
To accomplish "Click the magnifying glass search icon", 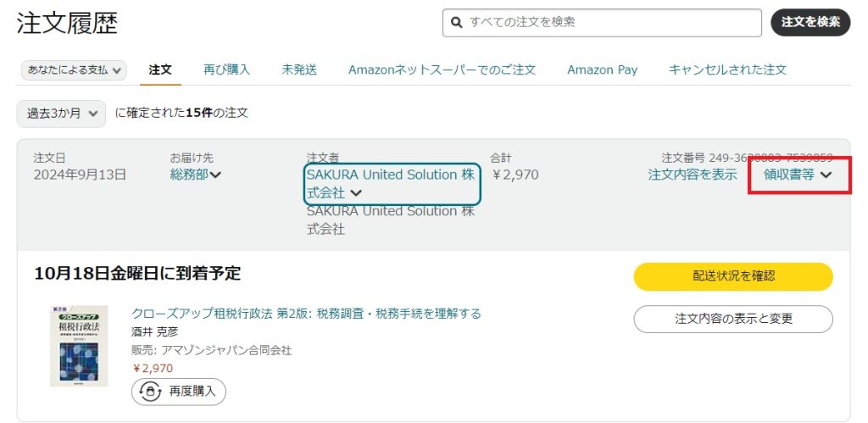I will (456, 23).
